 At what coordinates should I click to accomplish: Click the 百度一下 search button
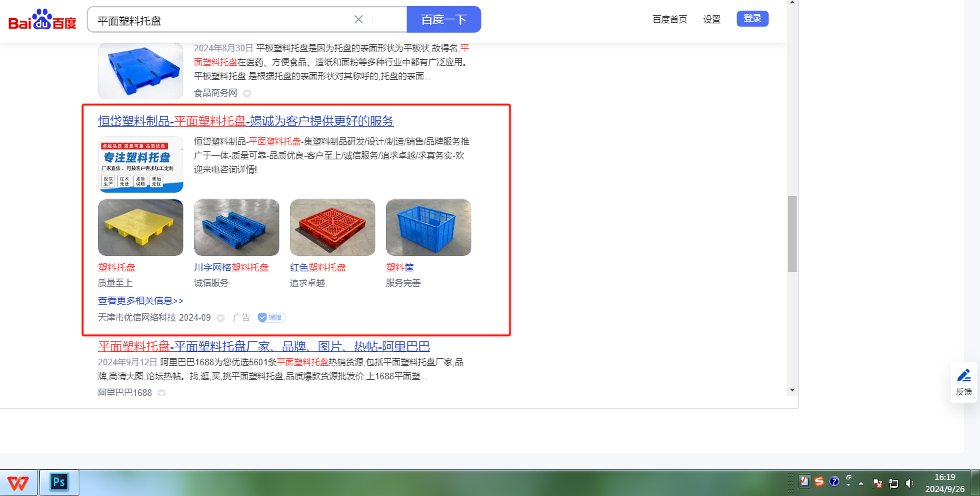tap(444, 19)
